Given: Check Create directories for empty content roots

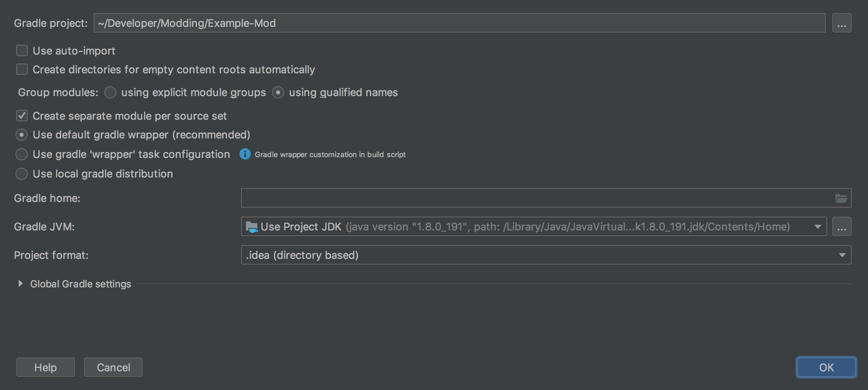Looking at the screenshot, I should pyautogui.click(x=22, y=70).
